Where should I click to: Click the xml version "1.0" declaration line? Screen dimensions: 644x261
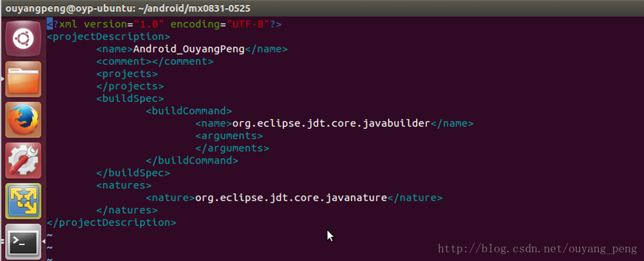coord(164,24)
